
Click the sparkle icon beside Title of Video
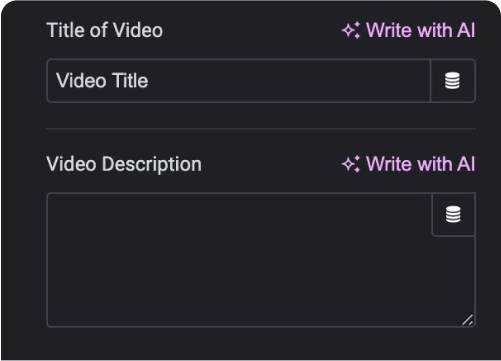[x=351, y=30]
